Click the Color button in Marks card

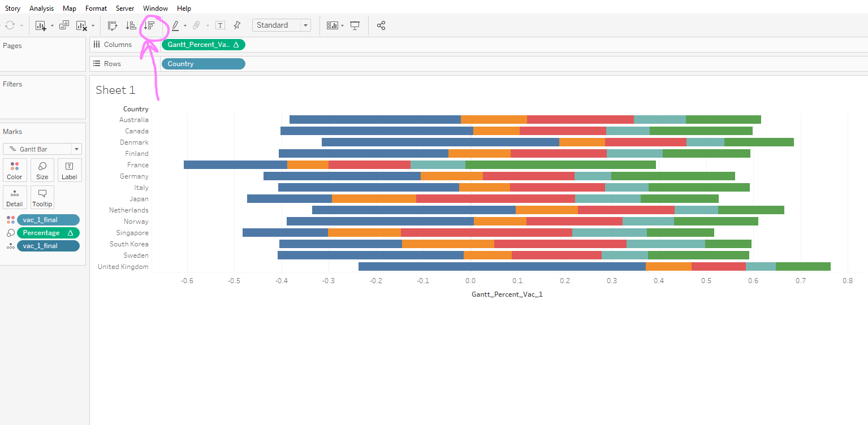pos(15,170)
